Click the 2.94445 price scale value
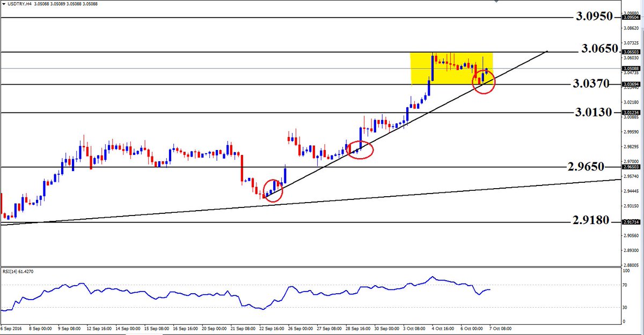Screen dimensions: 644x335 tap(631, 191)
